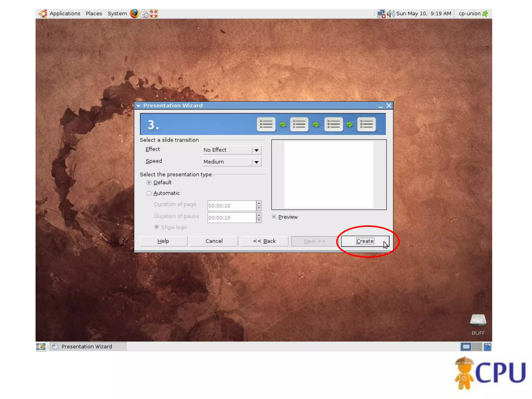Launch Firefox from the top panel
This screenshot has height=399, width=532.
pyautogui.click(x=134, y=14)
